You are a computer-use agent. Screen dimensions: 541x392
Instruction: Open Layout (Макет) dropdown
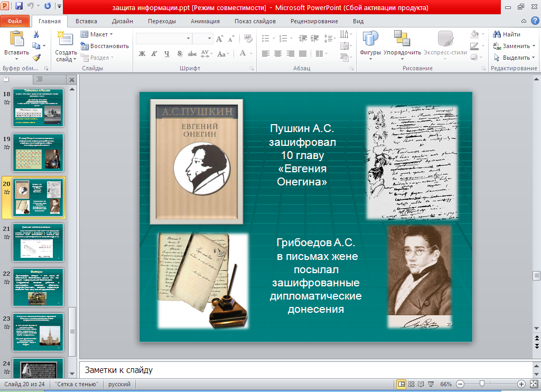coord(97,34)
